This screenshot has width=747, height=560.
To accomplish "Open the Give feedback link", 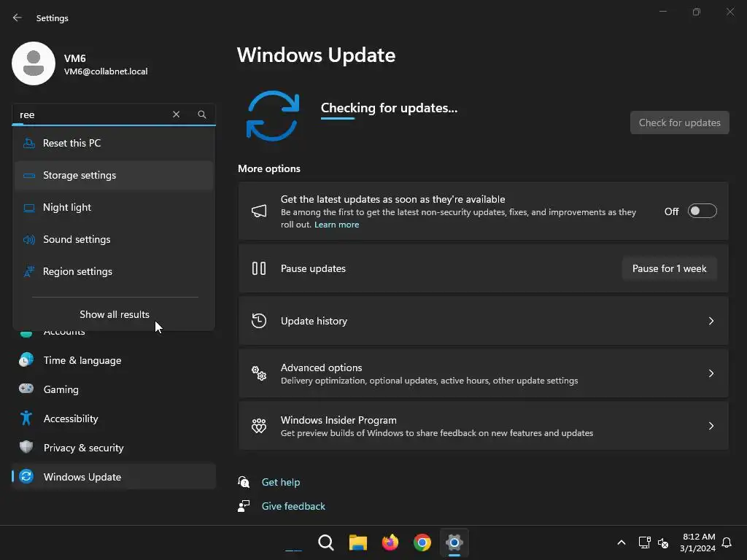I will click(x=293, y=506).
